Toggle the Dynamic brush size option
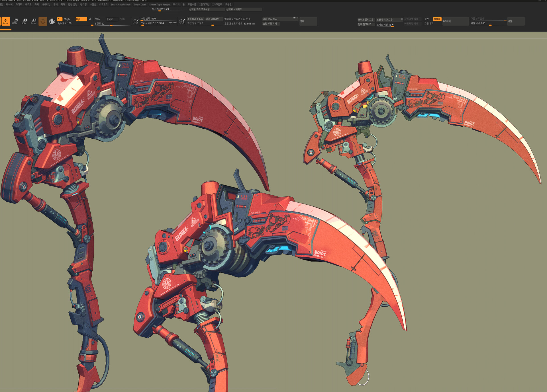This screenshot has width=547, height=392. [173, 23]
